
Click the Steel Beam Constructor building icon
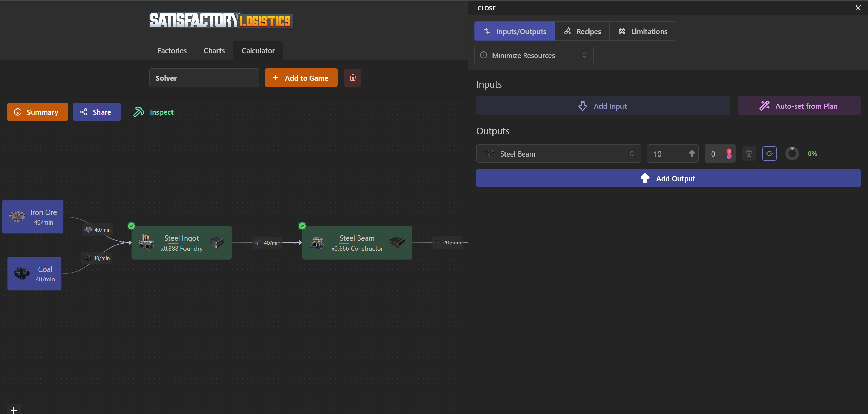pos(317,242)
